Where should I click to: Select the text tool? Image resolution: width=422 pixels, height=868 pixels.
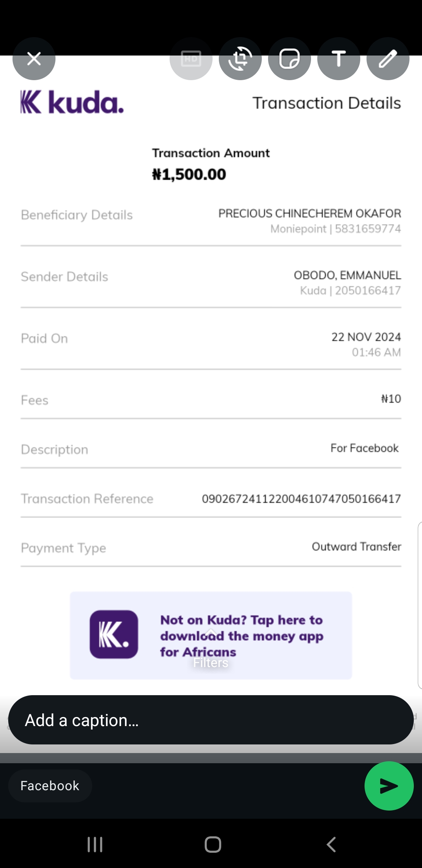click(339, 59)
